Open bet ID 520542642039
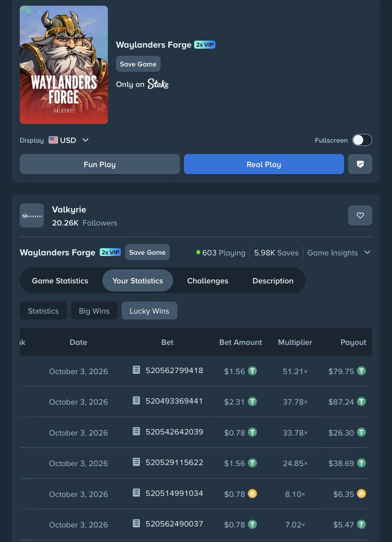Screen dimensions: 392x542 point(174,432)
